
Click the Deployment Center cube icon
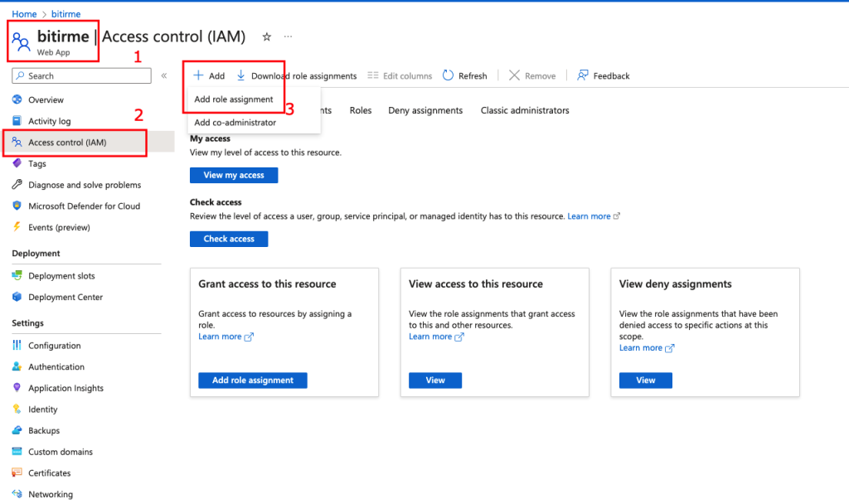tap(17, 297)
